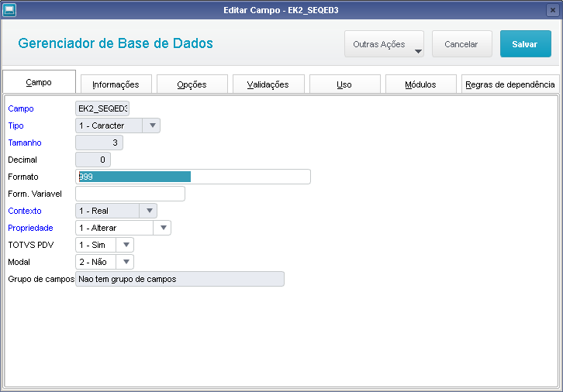563x392 pixels.
Task: Click the blue Tipo label
Action: coord(16,126)
